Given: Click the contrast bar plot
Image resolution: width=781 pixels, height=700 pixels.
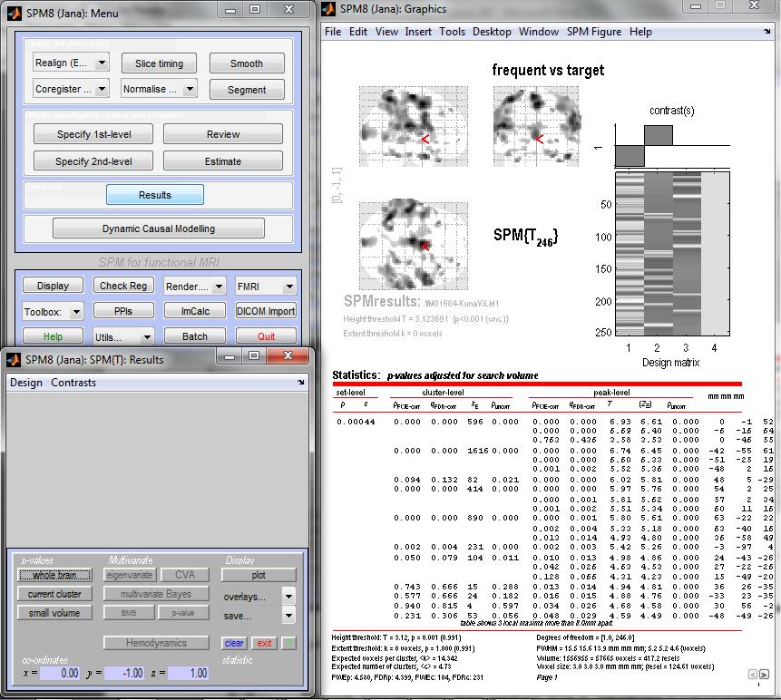Looking at the screenshot, I should tap(672, 145).
